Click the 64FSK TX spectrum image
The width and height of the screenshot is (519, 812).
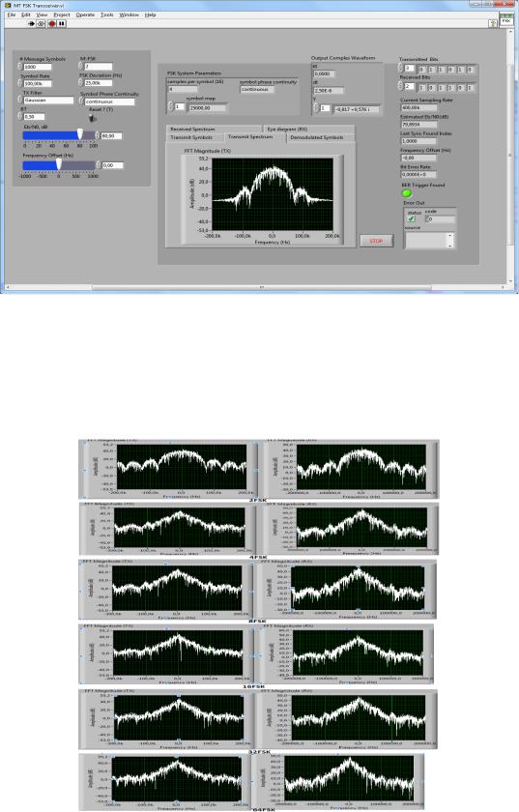click(x=163, y=782)
